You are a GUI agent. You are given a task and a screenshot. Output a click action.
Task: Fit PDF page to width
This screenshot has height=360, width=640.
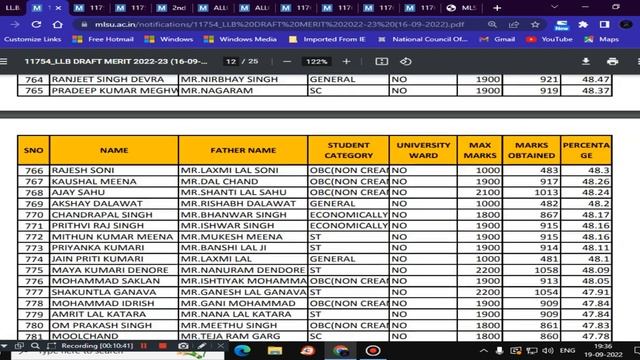pos(382,62)
